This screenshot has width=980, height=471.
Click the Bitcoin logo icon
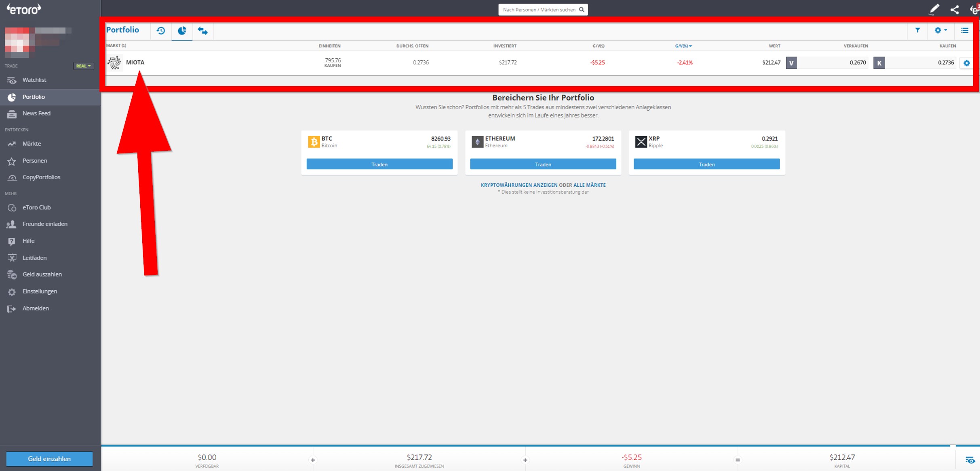(314, 142)
